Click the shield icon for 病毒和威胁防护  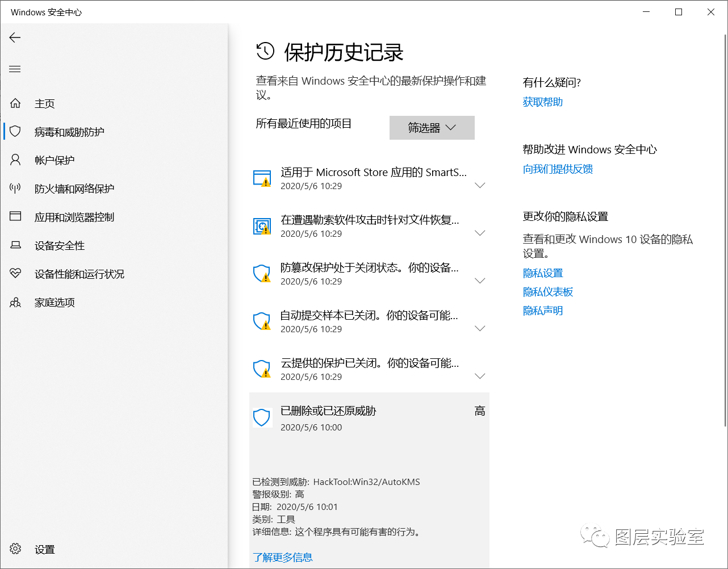[15, 132]
